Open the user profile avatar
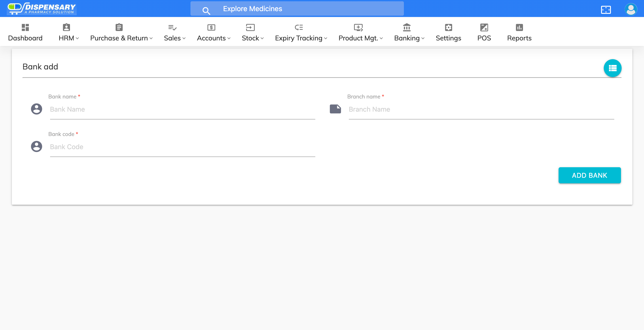Viewport: 644px width, 330px height. pos(631,9)
